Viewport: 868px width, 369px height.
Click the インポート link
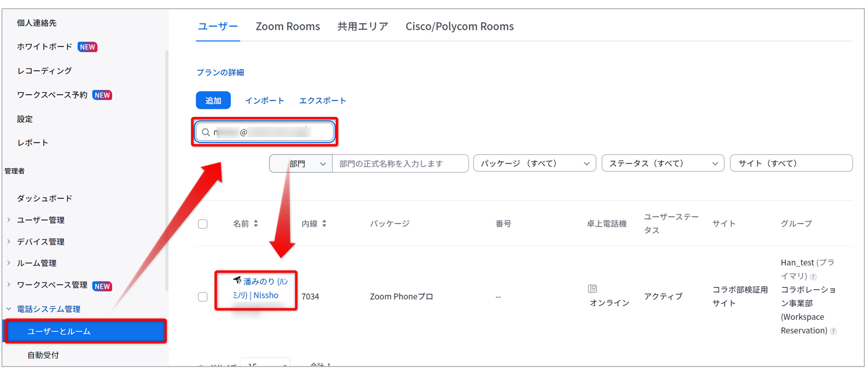[264, 101]
